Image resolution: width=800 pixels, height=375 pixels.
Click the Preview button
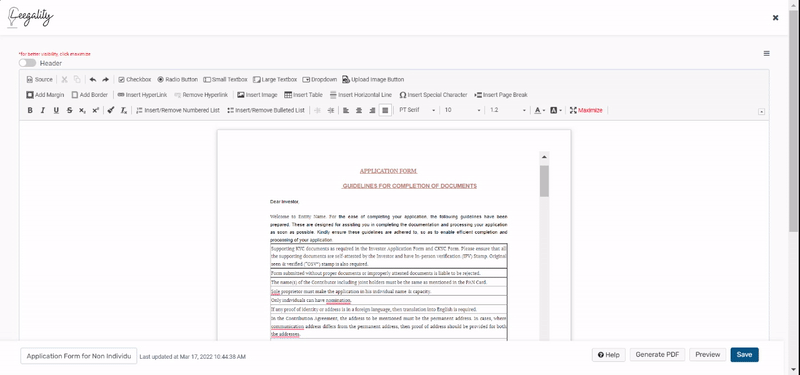tap(708, 355)
